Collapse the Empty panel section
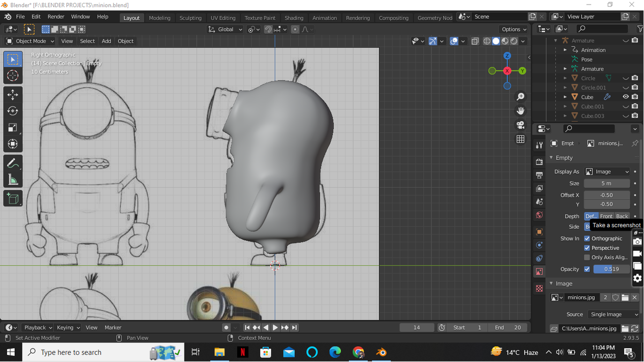Viewport: 644px width, 362px height. point(551,158)
